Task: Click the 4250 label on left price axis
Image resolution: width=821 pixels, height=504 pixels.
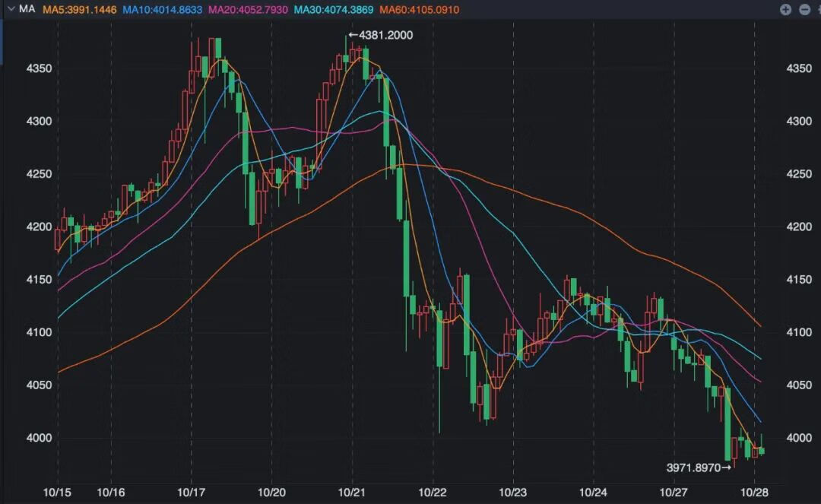Action: (x=40, y=174)
